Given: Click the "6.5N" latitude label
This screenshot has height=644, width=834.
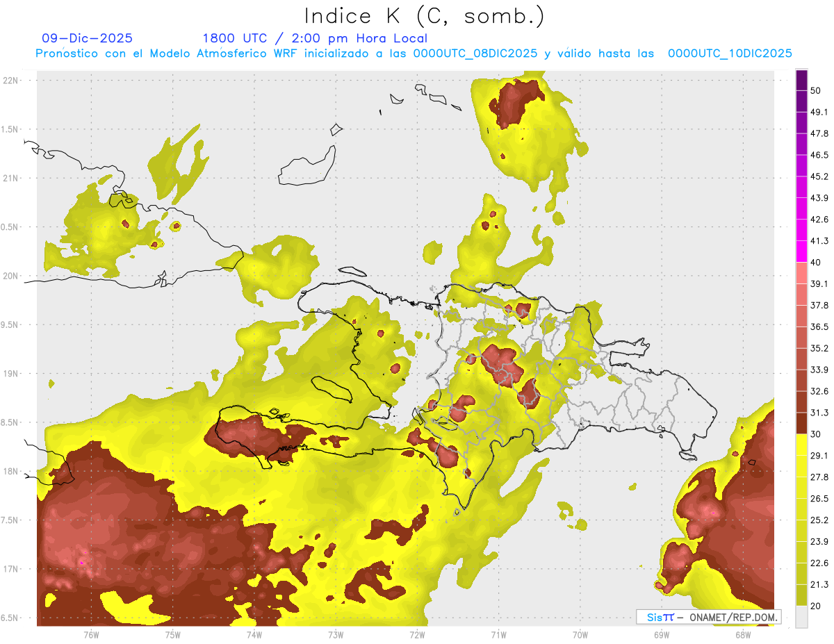Looking at the screenshot, I should tap(10, 618).
